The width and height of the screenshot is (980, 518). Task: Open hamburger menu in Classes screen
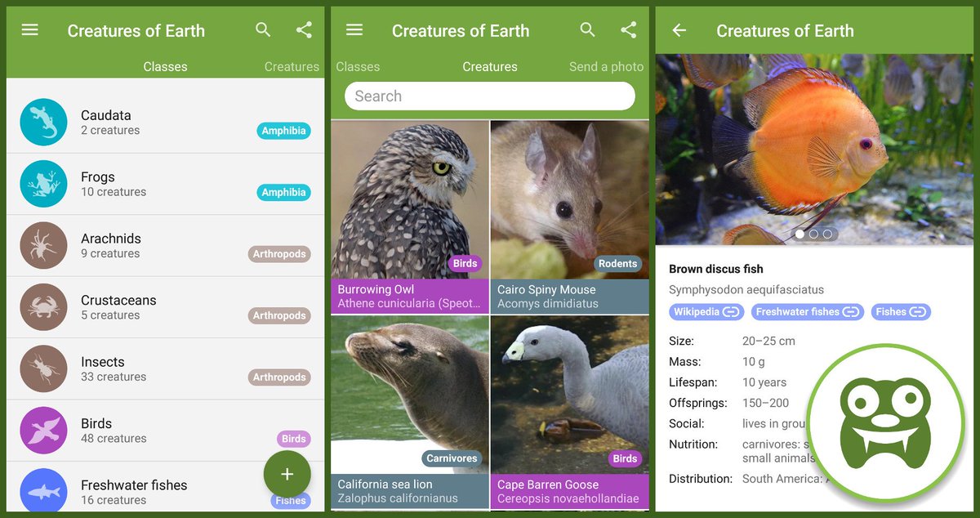click(x=30, y=30)
